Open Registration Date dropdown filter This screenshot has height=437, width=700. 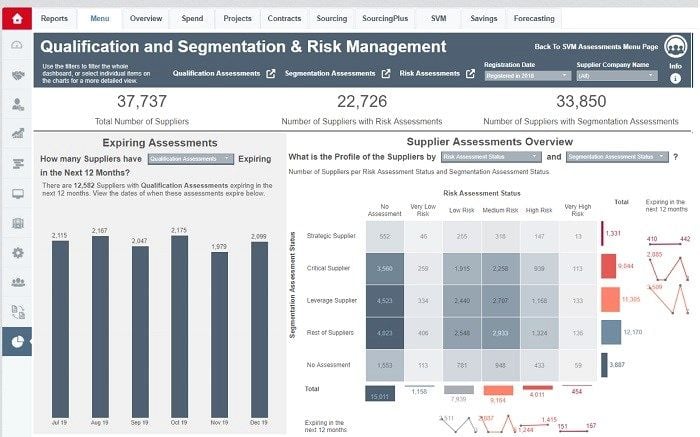click(527, 76)
